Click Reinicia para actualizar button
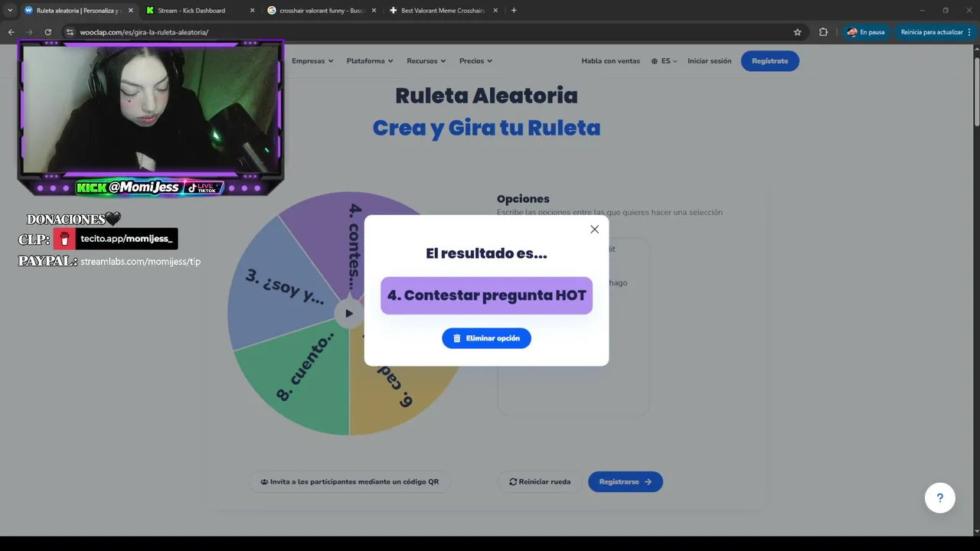 [936, 32]
